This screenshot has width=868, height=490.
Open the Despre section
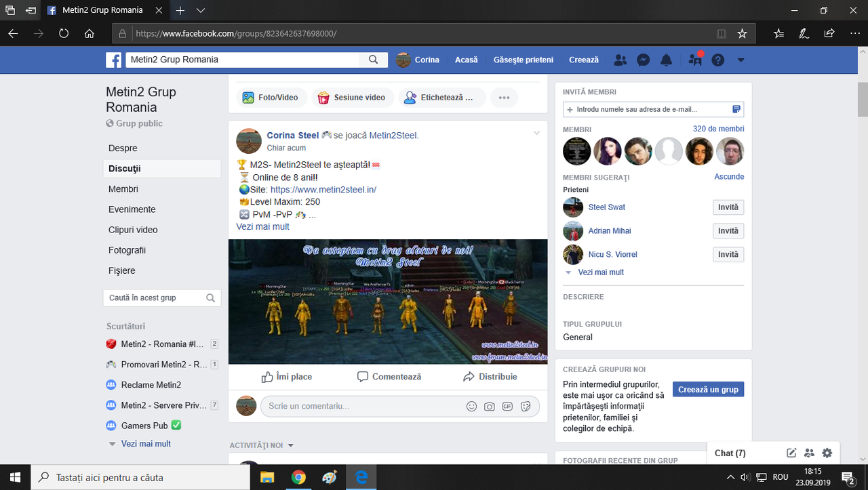coord(123,148)
